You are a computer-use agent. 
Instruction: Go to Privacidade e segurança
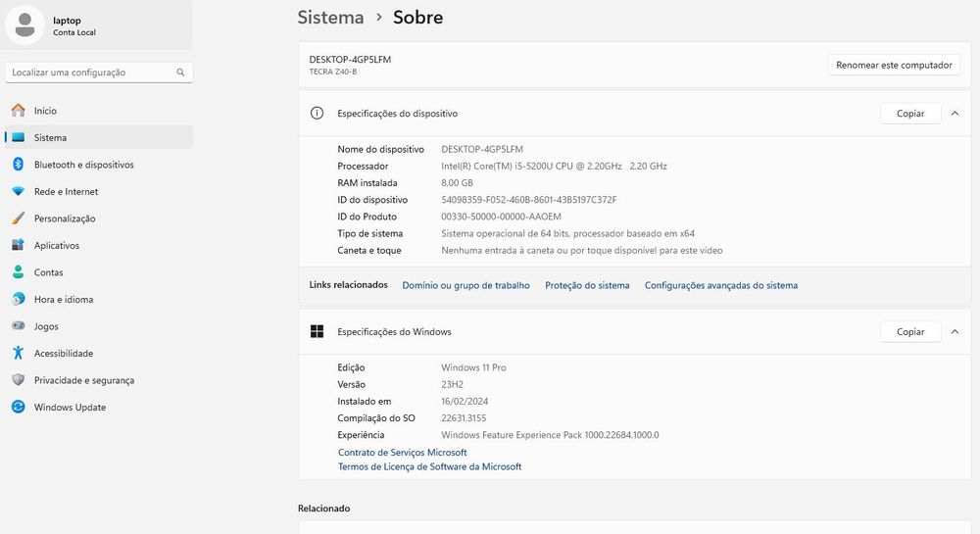pyautogui.click(x=99, y=380)
